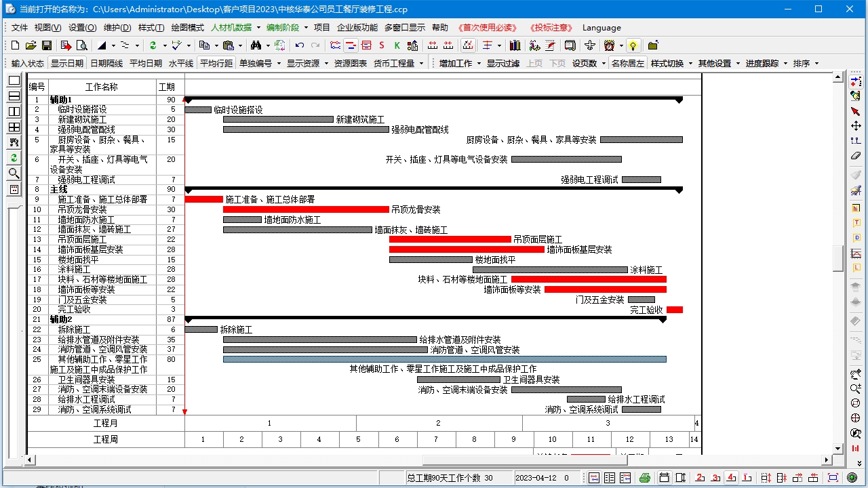
Task: Click the lightbulb icon on the toolbar
Action: point(633,45)
